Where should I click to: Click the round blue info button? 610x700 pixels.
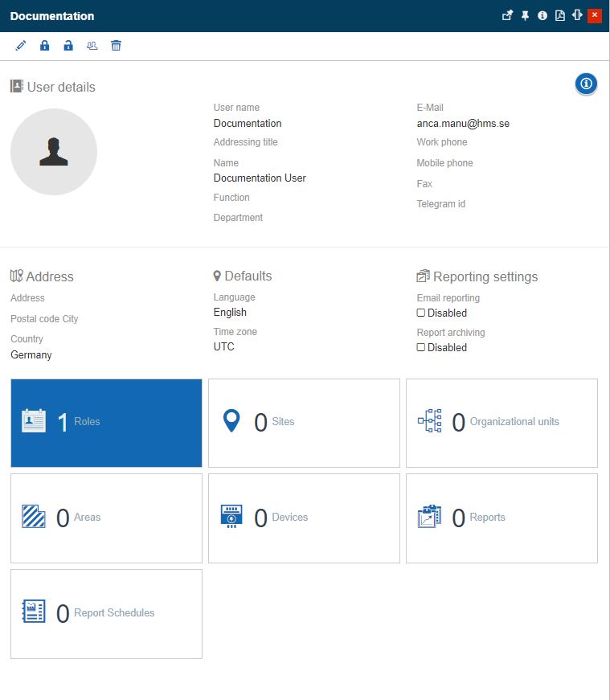(x=586, y=84)
